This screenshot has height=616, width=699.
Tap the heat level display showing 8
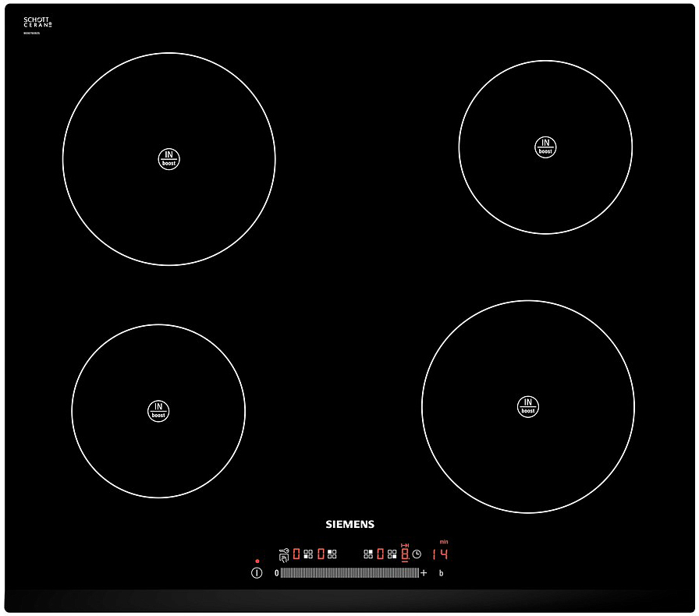[x=405, y=554]
